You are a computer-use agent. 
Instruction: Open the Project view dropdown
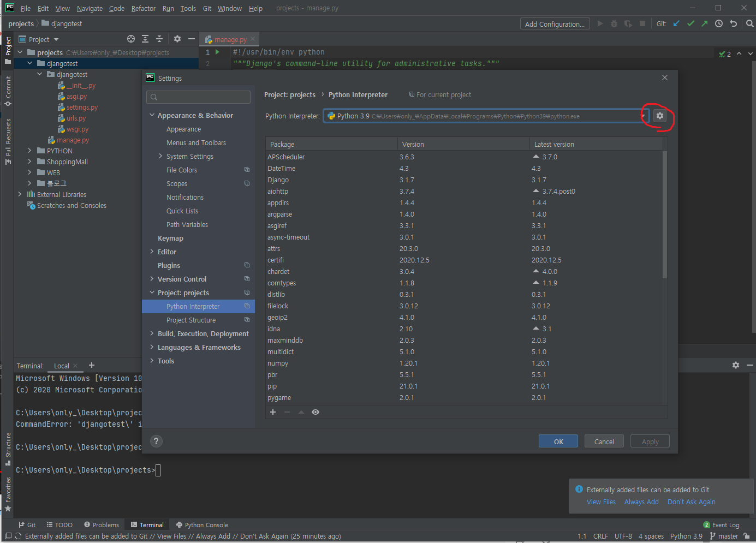39,39
